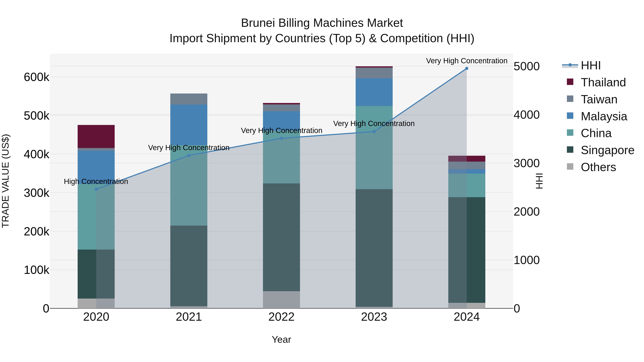Click the 'Year' x-axis title
Screen dimensions: 644x362
[x=282, y=340]
